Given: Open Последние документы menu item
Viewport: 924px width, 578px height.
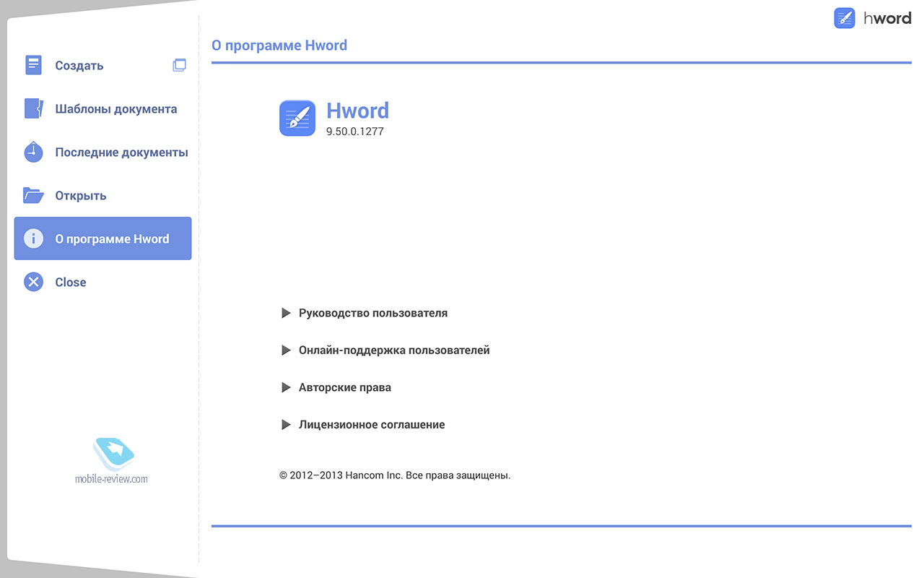Looking at the screenshot, I should (x=103, y=152).
